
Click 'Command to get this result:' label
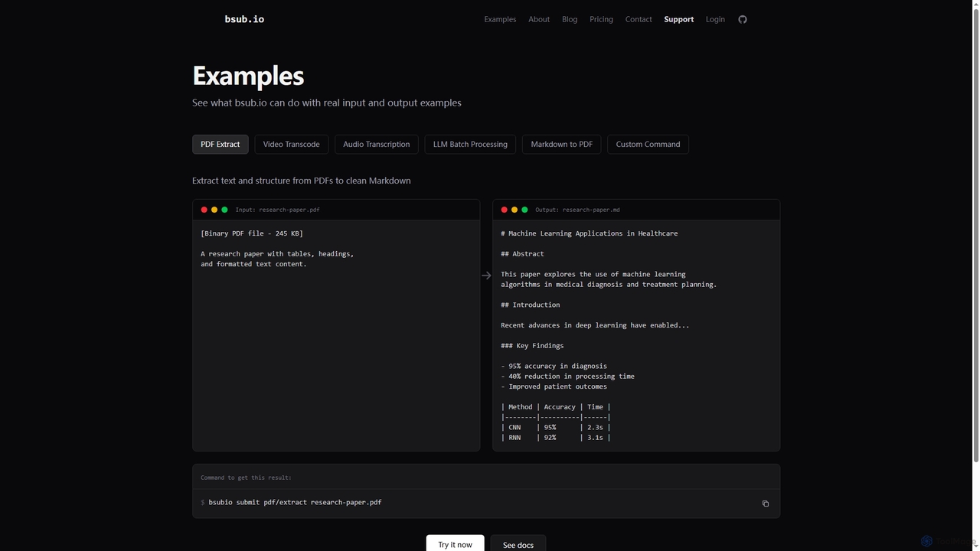coord(246,478)
